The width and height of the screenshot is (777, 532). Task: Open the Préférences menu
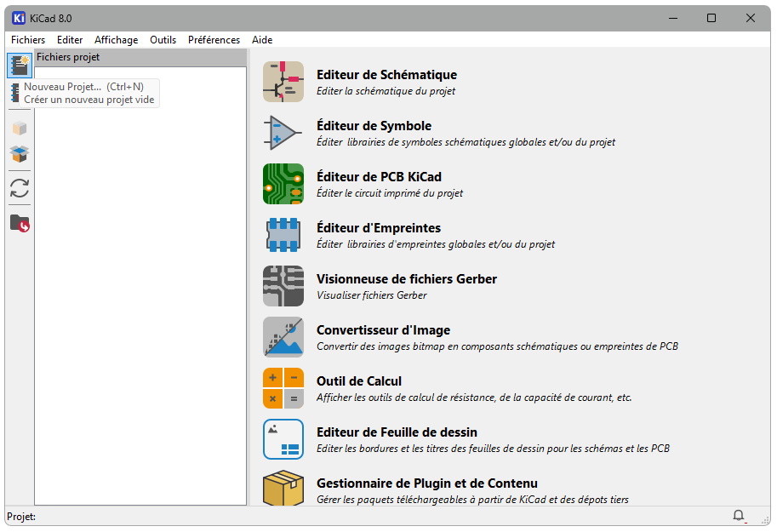point(214,39)
